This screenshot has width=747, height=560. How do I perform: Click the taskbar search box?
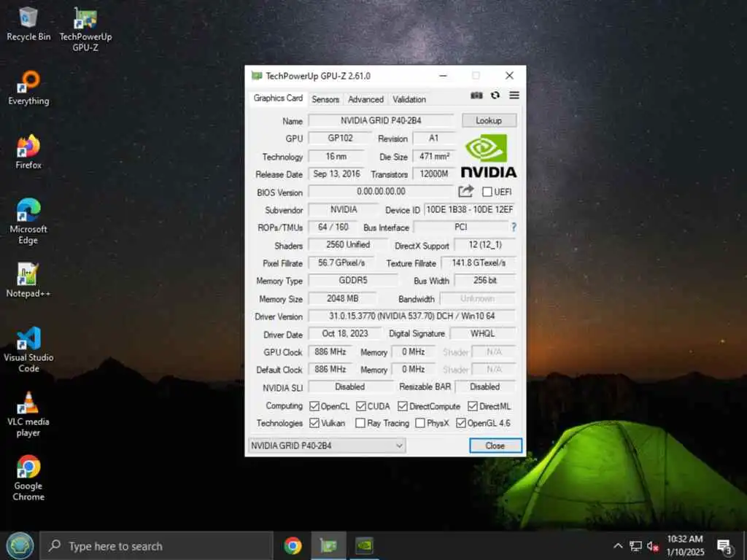(x=156, y=546)
